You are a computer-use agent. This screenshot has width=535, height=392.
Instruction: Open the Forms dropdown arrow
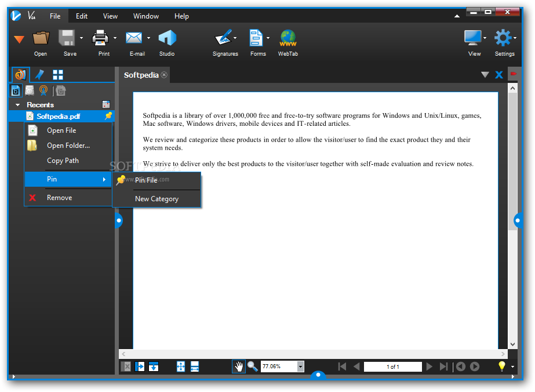[x=268, y=38]
